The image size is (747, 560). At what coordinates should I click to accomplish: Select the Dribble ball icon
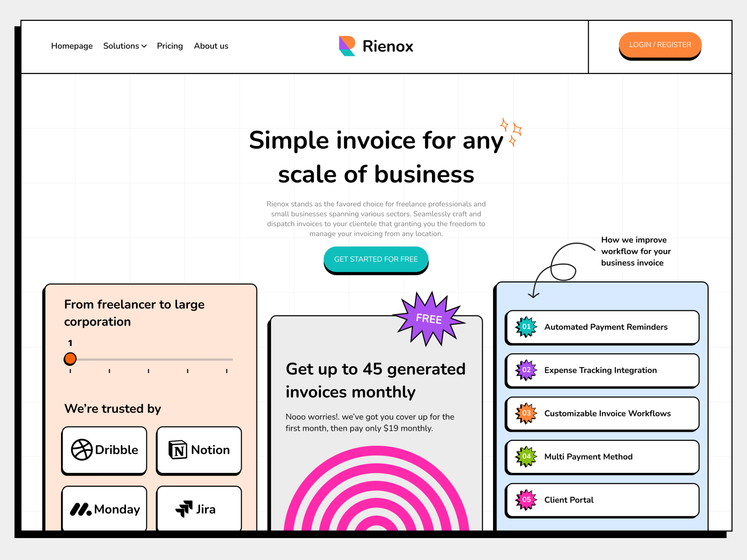[82, 450]
